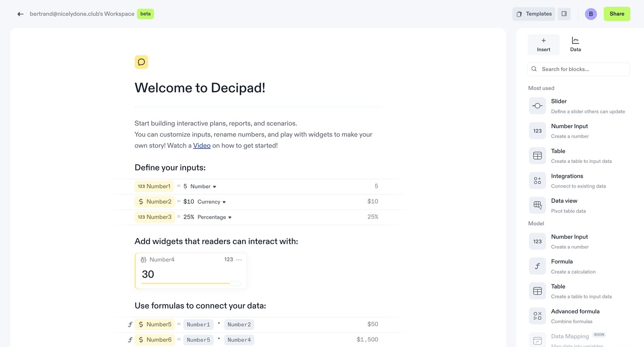Image resolution: width=644 pixels, height=347 pixels.
Task: Click the formula icon beside Number5
Action: (130, 324)
